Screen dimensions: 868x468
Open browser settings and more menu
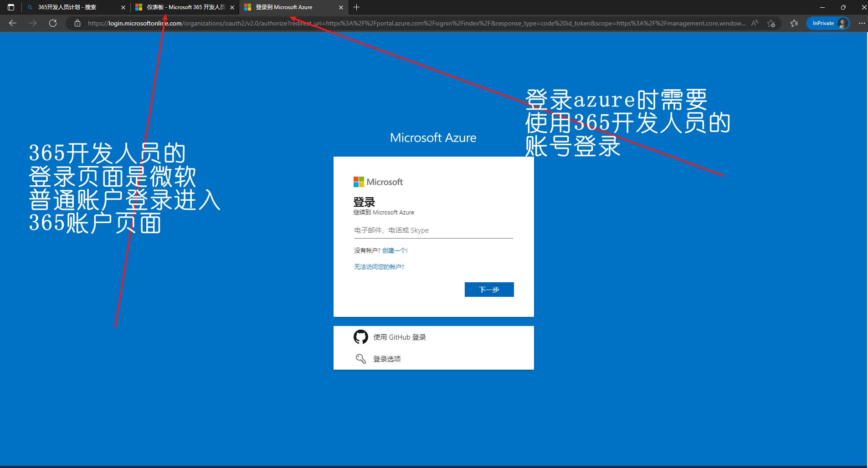click(862, 23)
